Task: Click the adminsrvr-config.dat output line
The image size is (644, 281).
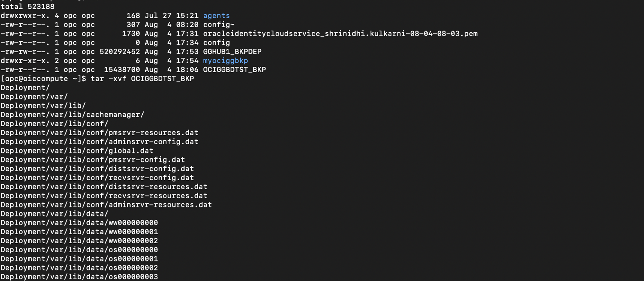Action: 99,142
